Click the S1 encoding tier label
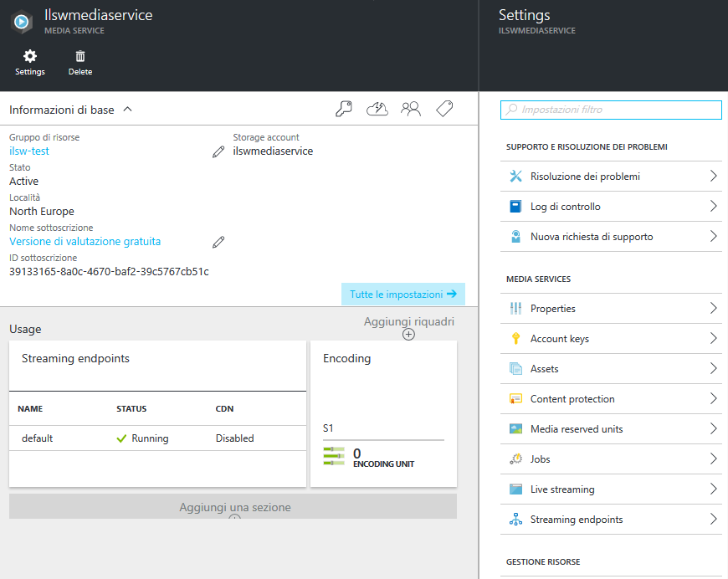This screenshot has height=579, width=728. (328, 428)
